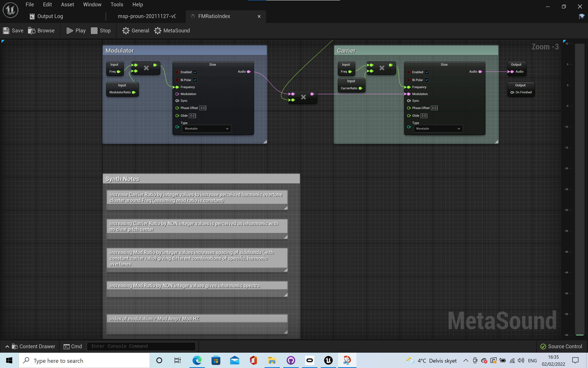Select the CarrierRatio input output pin
This screenshot has height=368, width=588.
(360, 88)
